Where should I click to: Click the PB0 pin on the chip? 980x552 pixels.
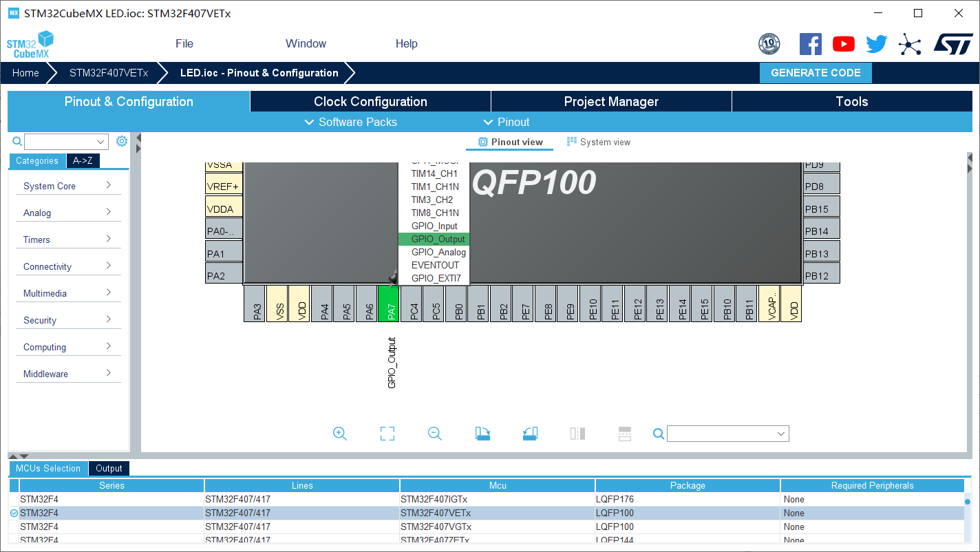click(x=457, y=304)
